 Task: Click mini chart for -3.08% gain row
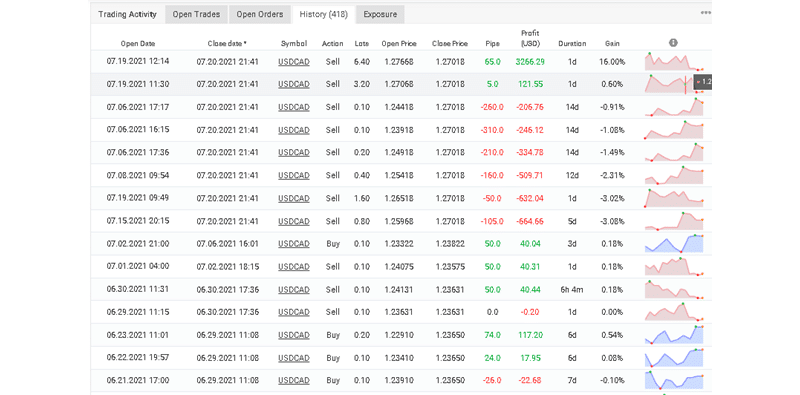pos(674,221)
